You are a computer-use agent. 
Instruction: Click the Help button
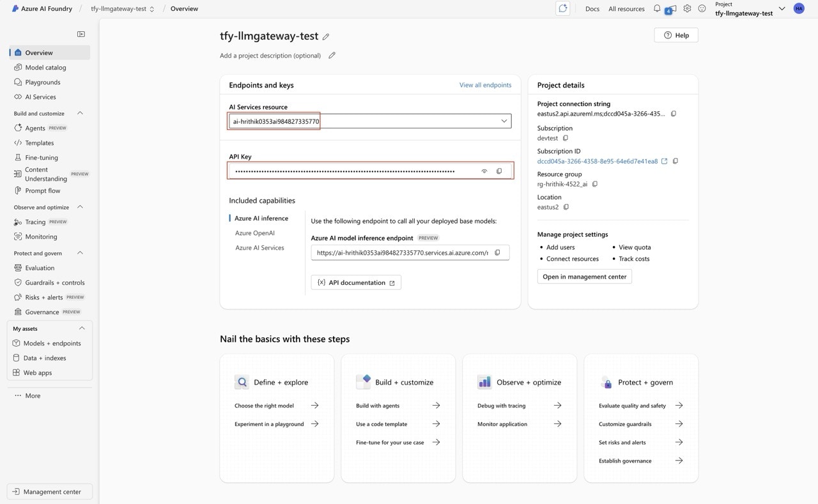(676, 35)
